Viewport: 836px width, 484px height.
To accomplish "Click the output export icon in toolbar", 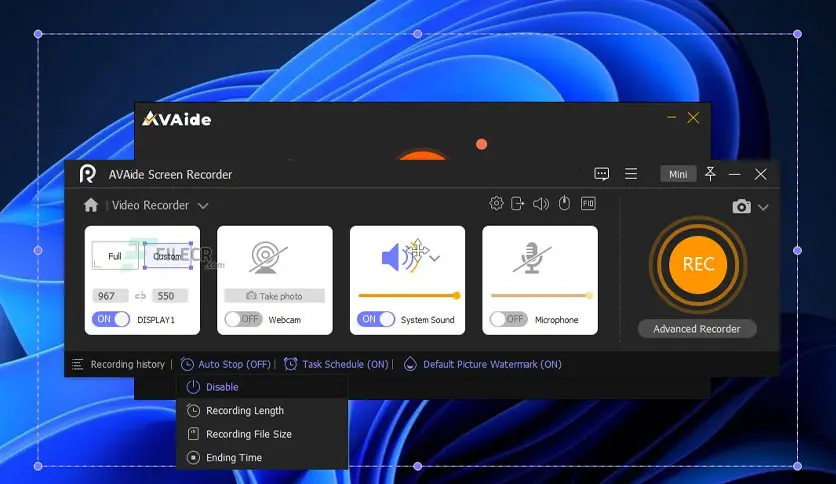I will [518, 203].
